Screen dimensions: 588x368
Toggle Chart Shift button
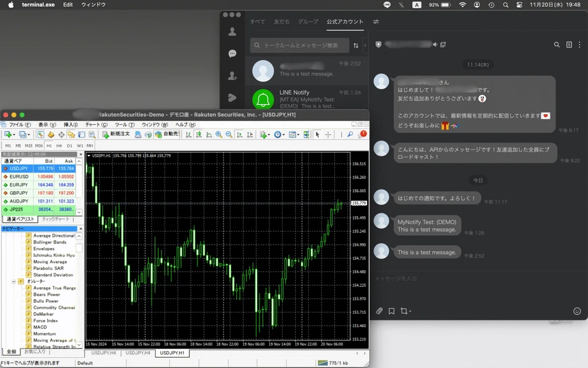250,134
